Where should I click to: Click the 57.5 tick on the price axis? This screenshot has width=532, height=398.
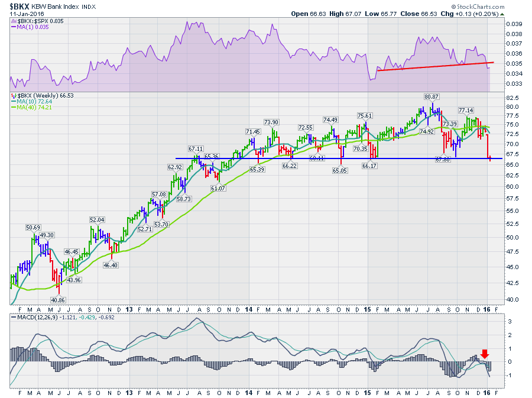tap(512, 199)
